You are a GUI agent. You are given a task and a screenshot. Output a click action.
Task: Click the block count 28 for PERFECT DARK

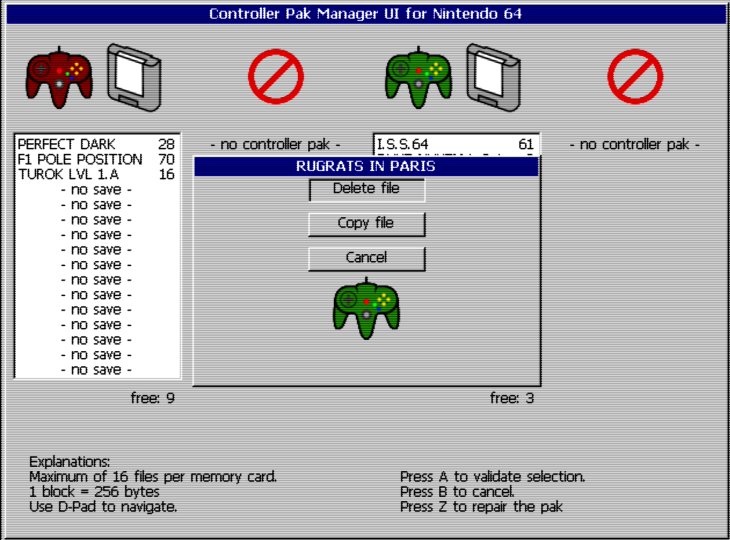click(166, 144)
